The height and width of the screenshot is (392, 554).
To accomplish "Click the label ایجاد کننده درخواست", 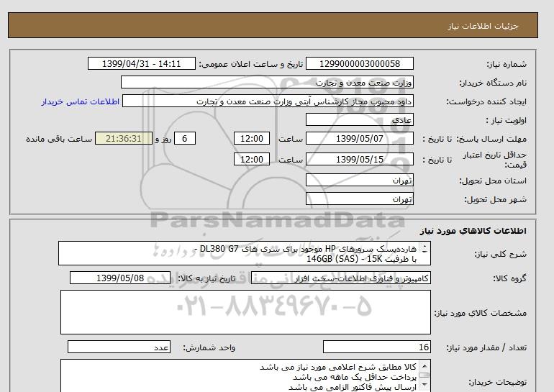I will pos(486,101).
